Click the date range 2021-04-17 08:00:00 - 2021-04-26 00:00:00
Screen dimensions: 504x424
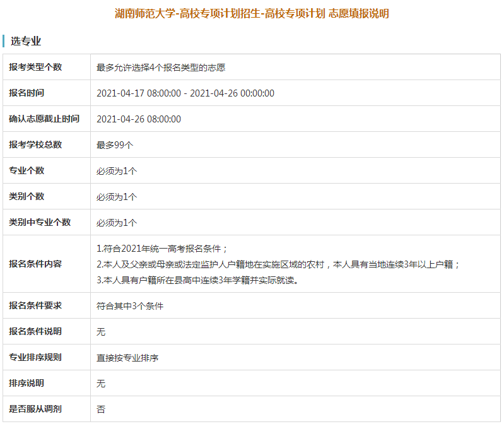[185, 93]
